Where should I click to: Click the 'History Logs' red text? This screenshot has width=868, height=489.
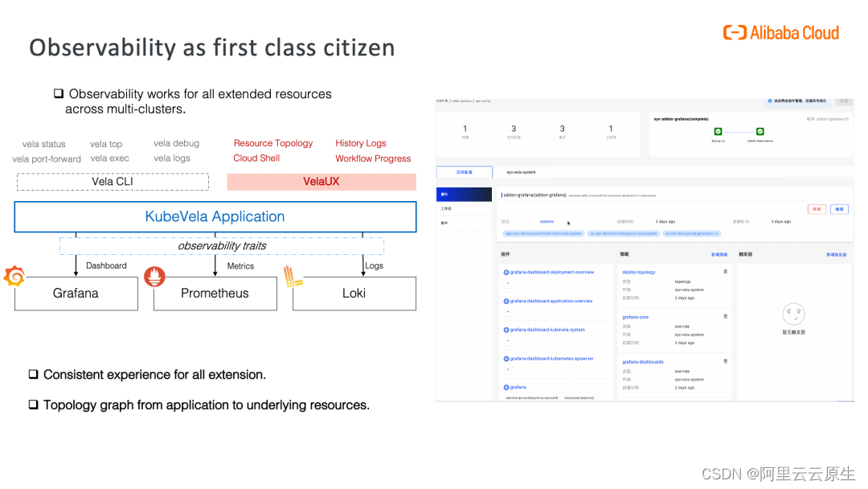pos(361,143)
